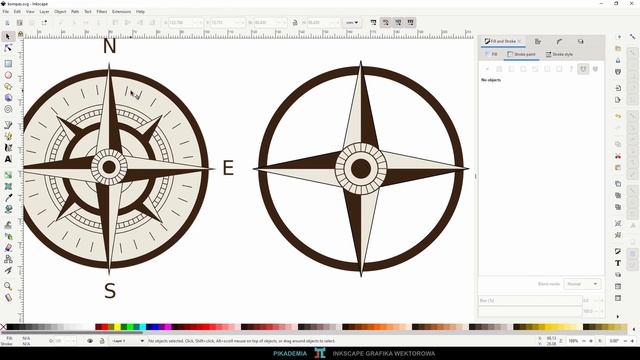Expand hidden commands bar items arrow
The height and width of the screenshot is (360, 640).
click(x=618, y=316)
